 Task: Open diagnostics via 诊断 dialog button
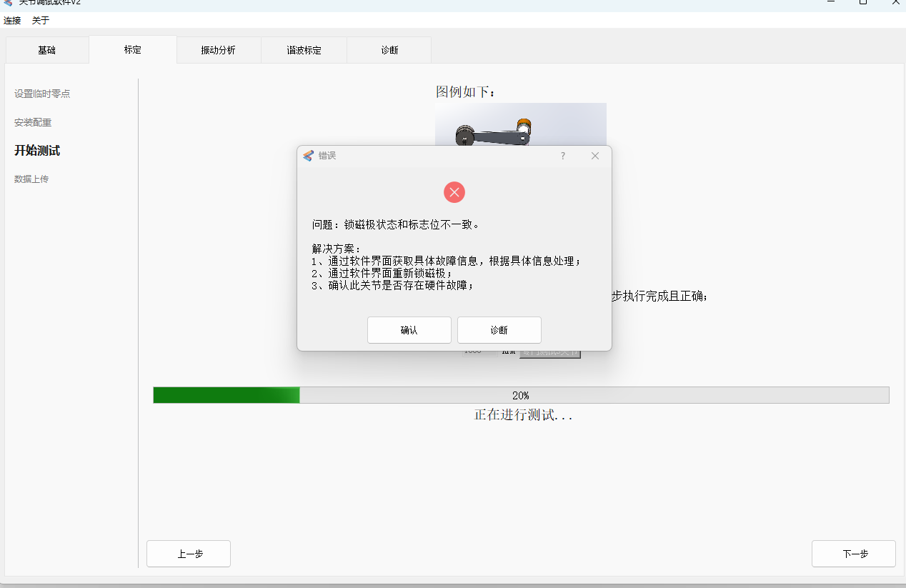499,330
